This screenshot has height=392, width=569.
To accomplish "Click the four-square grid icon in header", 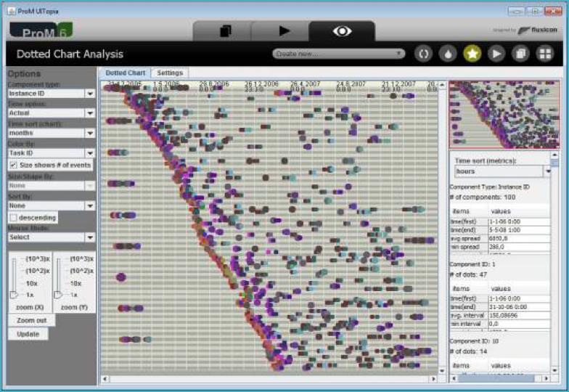I will [x=545, y=54].
